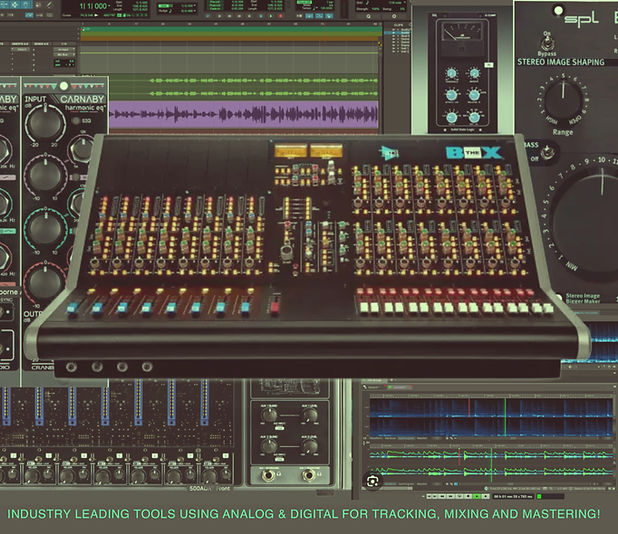Click the SPL logo
Screen dimensions: 618x534
(581, 18)
